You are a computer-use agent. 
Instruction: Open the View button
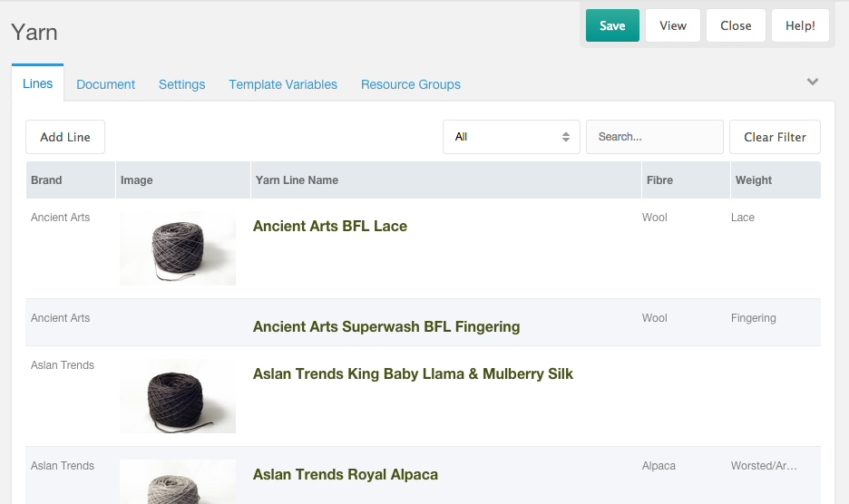(x=673, y=25)
